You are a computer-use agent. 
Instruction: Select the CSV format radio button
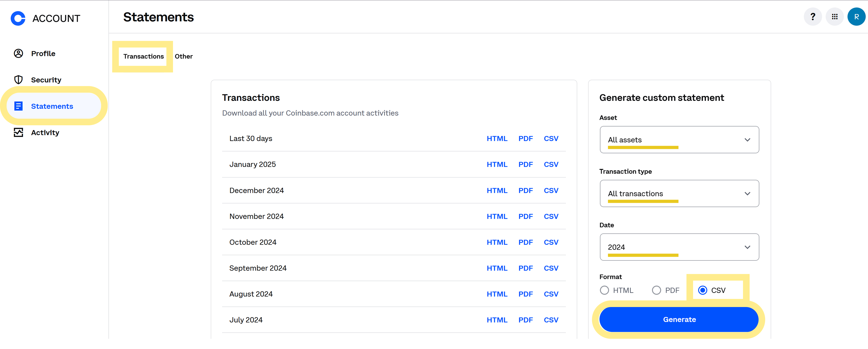(x=702, y=290)
